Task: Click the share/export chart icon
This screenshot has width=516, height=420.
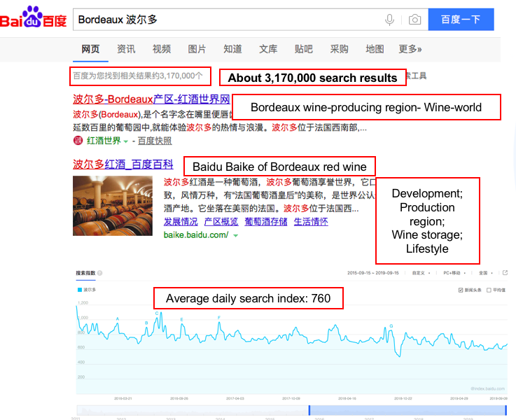Action: (505, 273)
